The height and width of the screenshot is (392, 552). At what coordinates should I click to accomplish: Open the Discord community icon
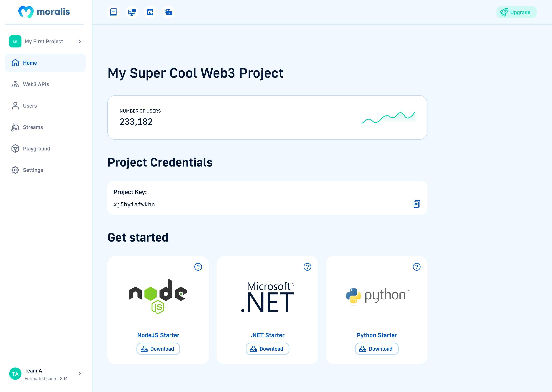point(150,12)
